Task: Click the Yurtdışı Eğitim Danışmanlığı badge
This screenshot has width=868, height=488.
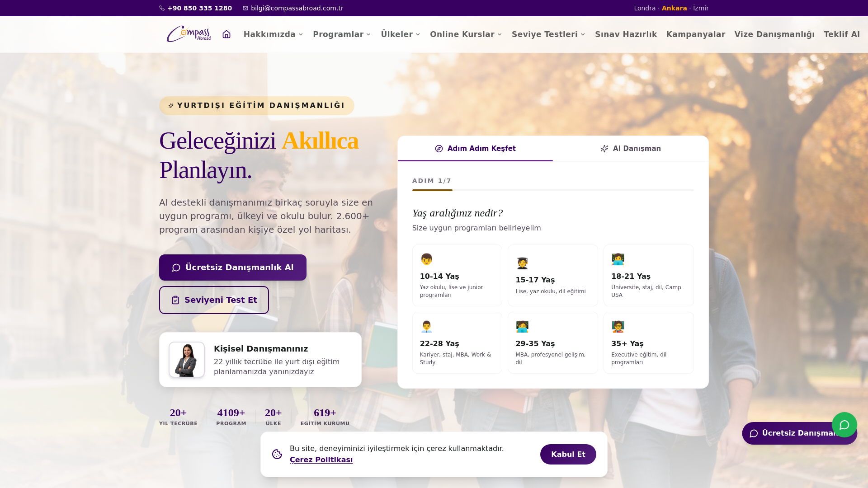Action: pos(257,106)
